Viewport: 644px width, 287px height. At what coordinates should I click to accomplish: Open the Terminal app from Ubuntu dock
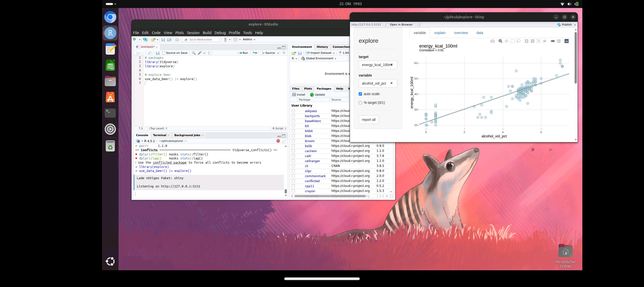(x=110, y=113)
